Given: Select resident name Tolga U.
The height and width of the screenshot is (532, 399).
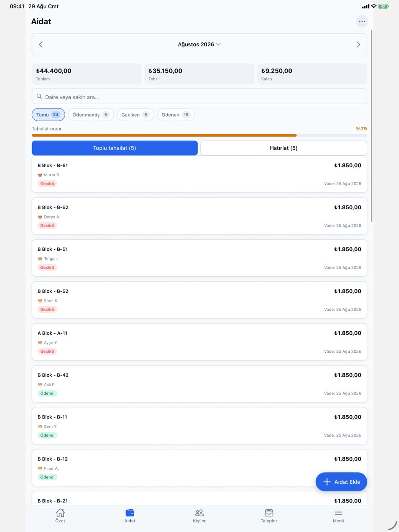Looking at the screenshot, I should (x=52, y=259).
